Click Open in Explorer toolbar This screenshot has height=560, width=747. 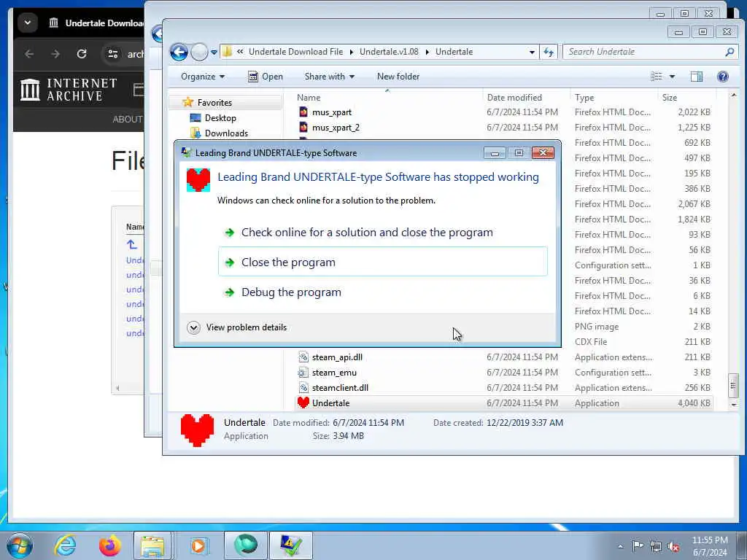pos(266,77)
